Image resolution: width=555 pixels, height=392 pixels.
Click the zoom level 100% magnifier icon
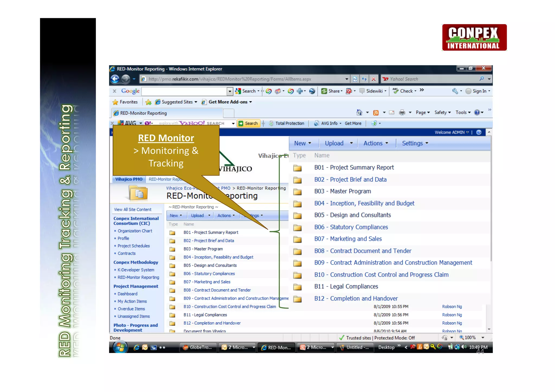462,337
